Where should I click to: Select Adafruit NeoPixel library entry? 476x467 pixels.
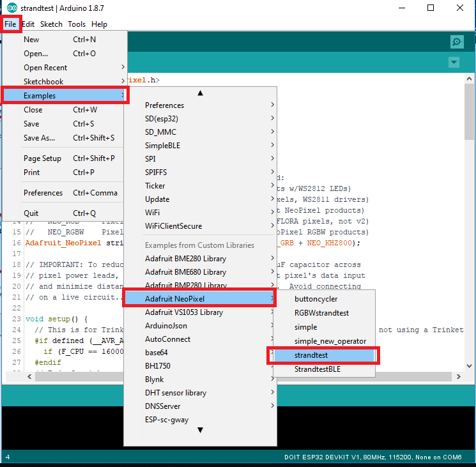coord(199,298)
